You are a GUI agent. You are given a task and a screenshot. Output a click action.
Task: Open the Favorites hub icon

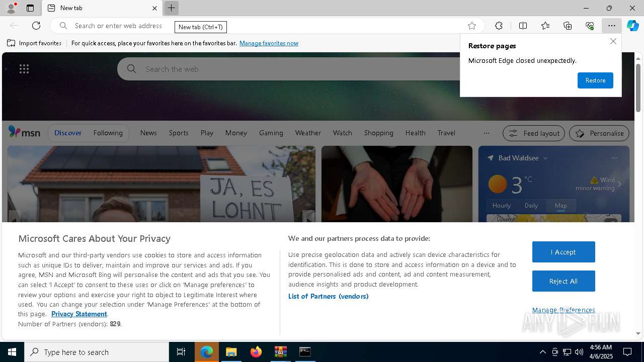pos(545,26)
